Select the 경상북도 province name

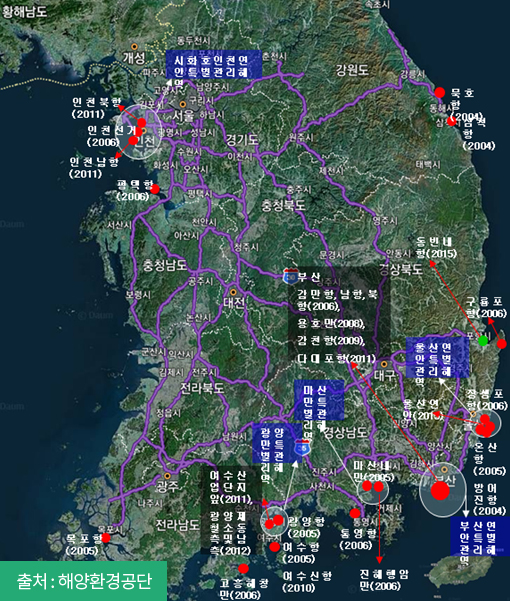coord(400,269)
